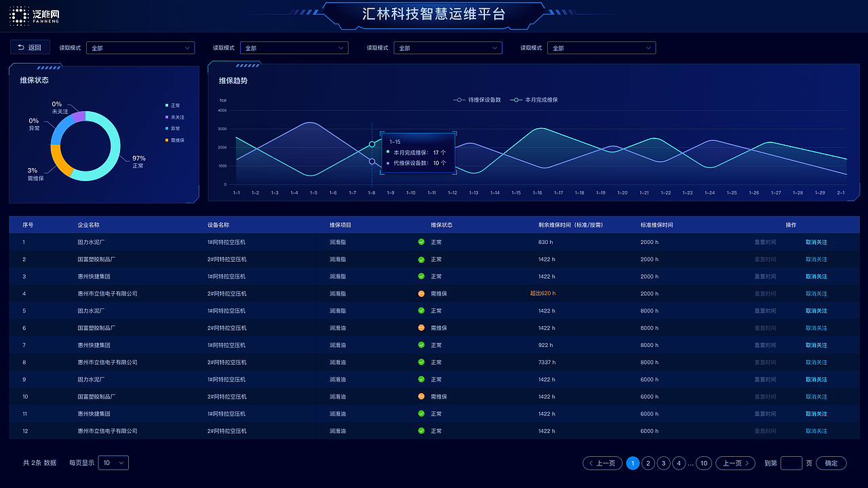
Task: Click the 97% 正常 donut segment
Action: click(x=115, y=146)
